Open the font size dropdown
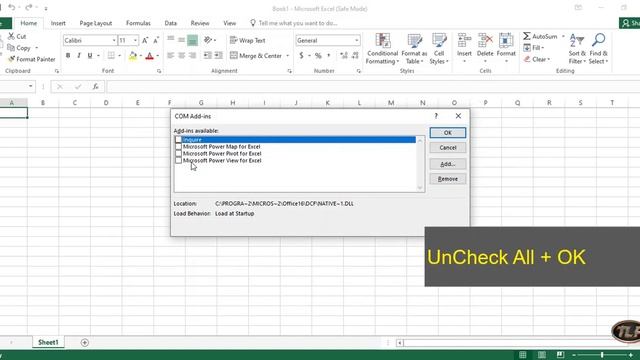This screenshot has height=360, width=640. pos(135,40)
